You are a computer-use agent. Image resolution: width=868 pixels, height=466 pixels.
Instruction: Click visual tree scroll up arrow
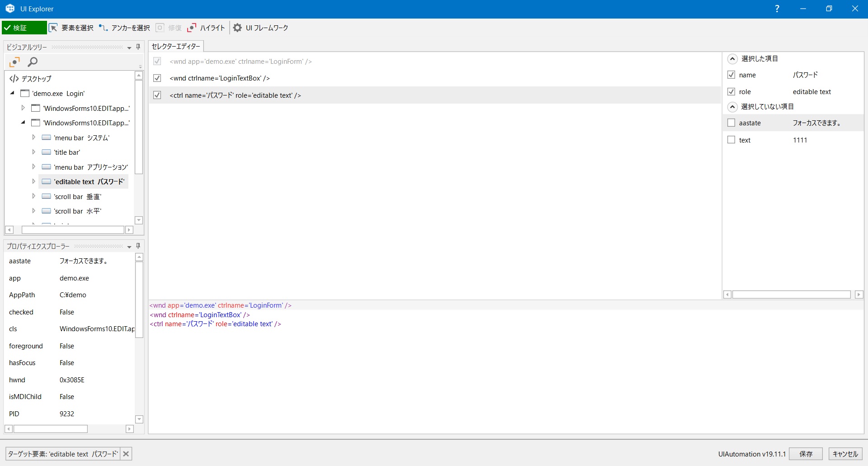point(139,76)
